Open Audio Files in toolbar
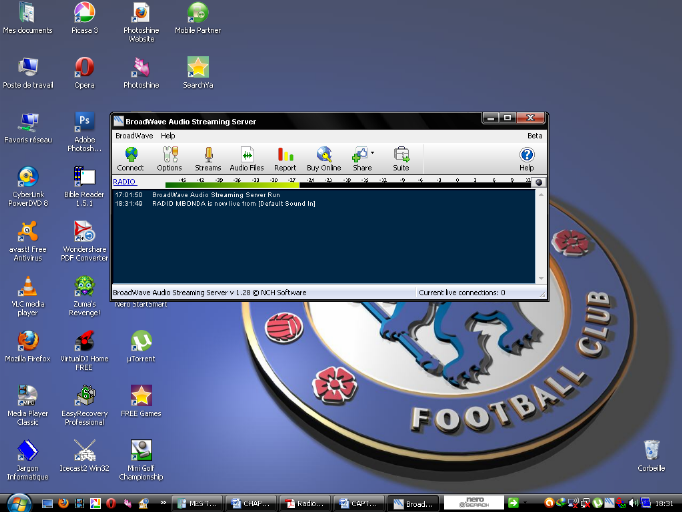Viewport: 682px width, 512px height. 247,158
